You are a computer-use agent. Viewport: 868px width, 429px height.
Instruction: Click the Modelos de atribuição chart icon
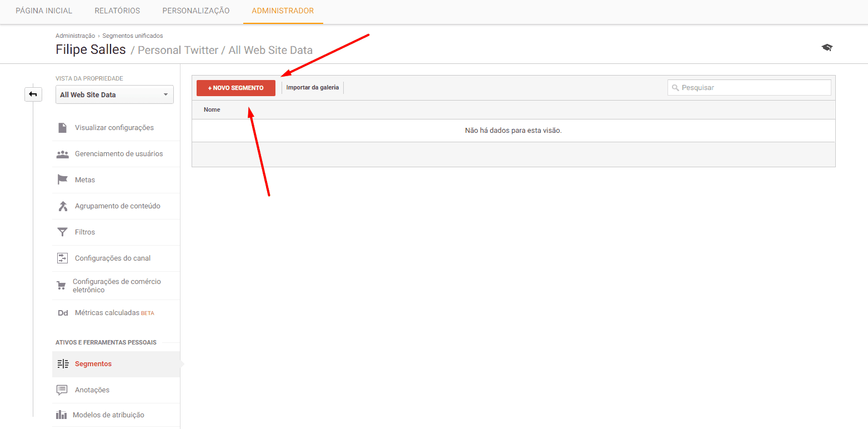(62, 415)
